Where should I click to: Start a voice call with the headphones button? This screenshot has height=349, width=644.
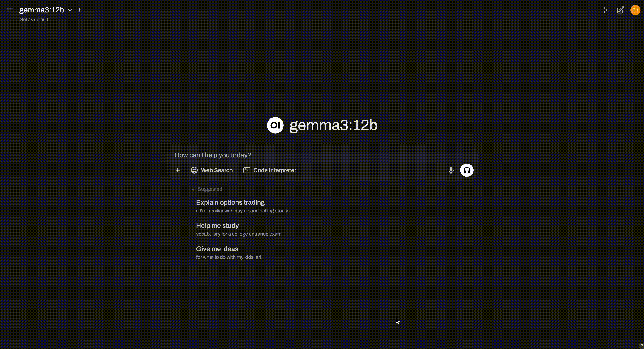(467, 170)
